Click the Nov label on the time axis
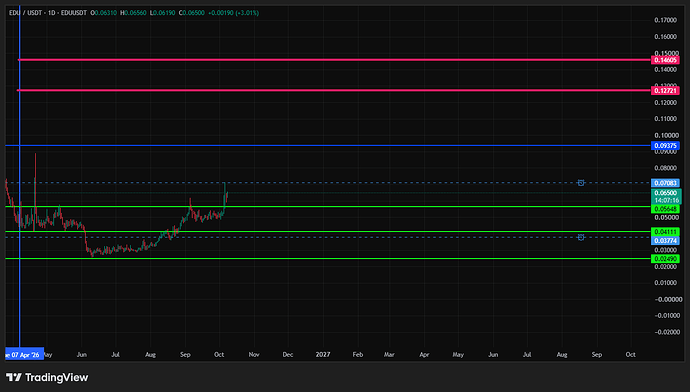The width and height of the screenshot is (690, 392). (x=254, y=355)
